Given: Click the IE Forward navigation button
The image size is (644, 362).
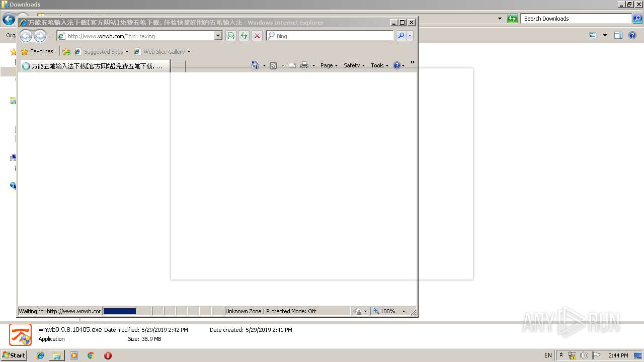Looking at the screenshot, I should click(40, 36).
